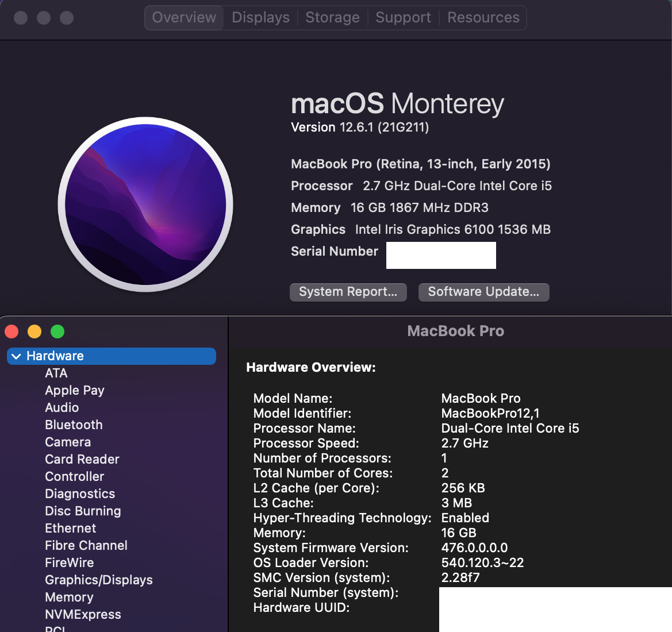Screen dimensions: 672x632
Task: Open the Storage tab
Action: pos(332,18)
